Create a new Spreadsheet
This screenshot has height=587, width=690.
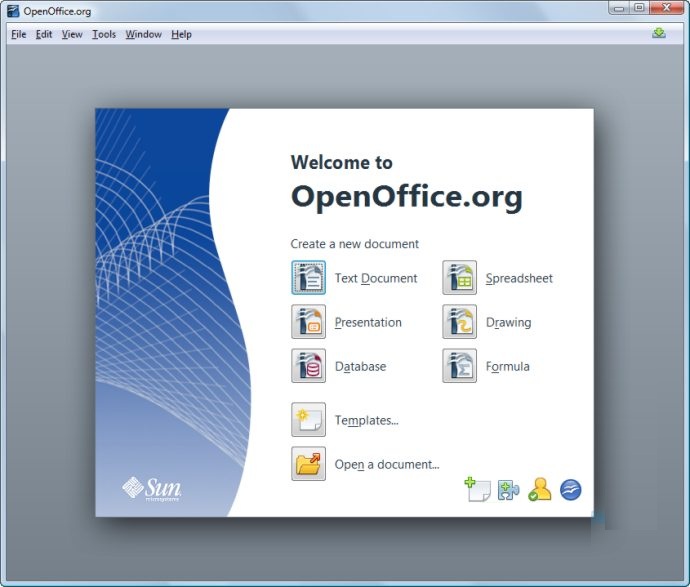tap(460, 278)
